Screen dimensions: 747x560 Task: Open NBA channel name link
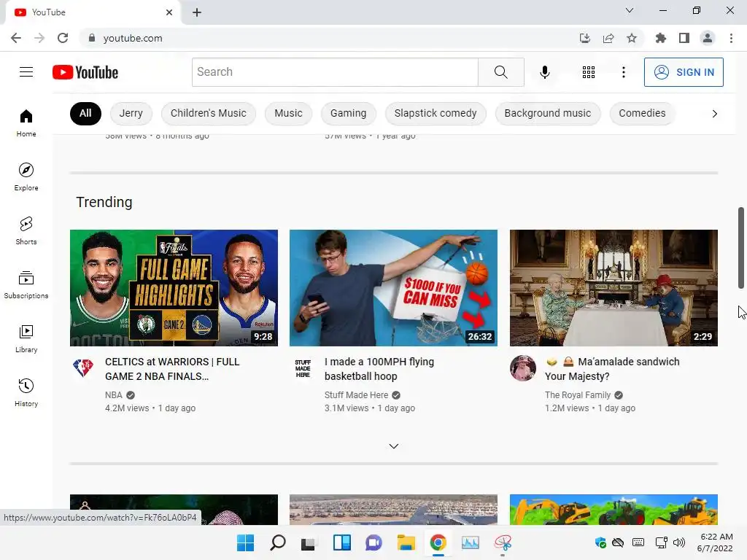(x=114, y=395)
